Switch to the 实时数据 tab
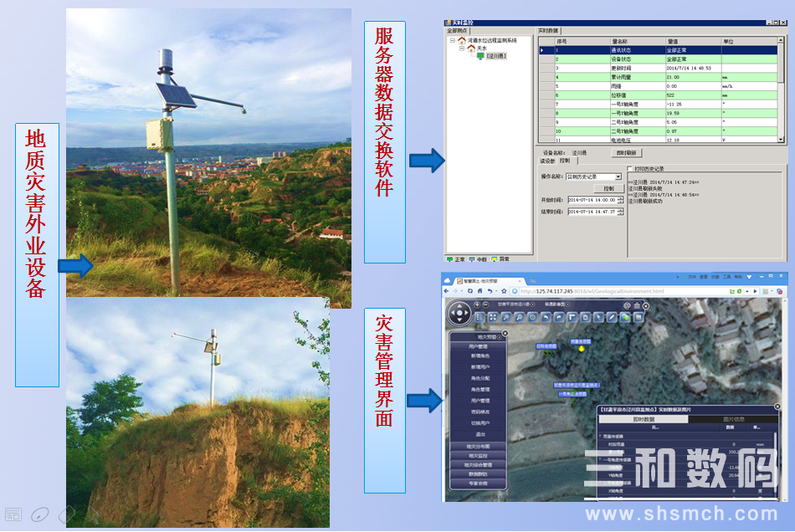The width and height of the screenshot is (795, 532). pos(548,31)
